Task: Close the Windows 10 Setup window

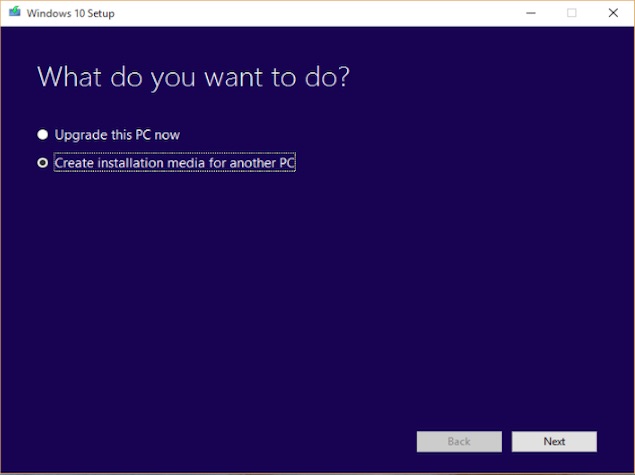Action: [613, 13]
